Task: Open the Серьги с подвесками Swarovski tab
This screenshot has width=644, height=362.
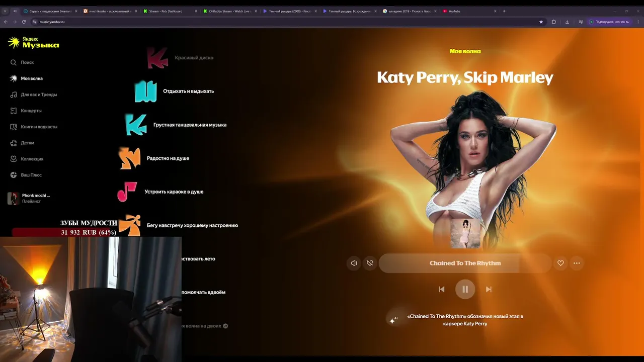Action: pyautogui.click(x=50, y=11)
